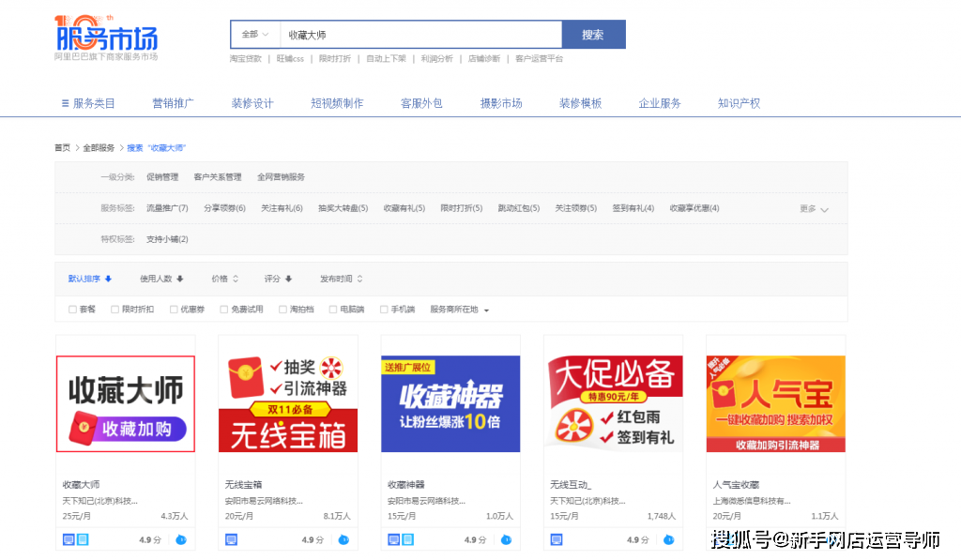Image resolution: width=961 pixels, height=560 pixels.
Task: Open the 知识产权 nav tab
Action: [740, 103]
